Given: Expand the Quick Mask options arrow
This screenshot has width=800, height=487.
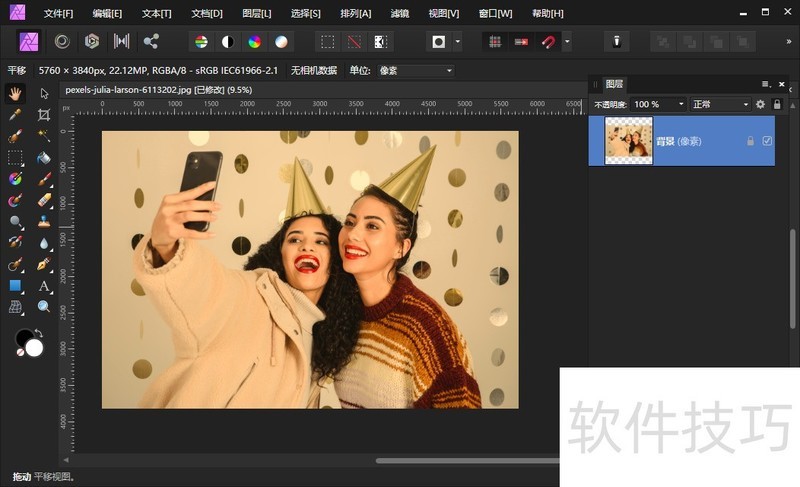Looking at the screenshot, I should [458, 42].
